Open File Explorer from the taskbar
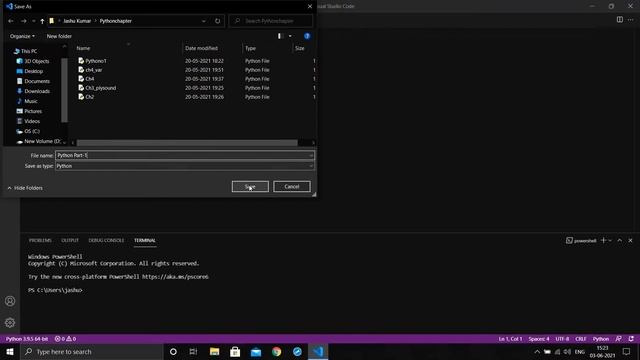The width and height of the screenshot is (640, 360). pos(214,352)
